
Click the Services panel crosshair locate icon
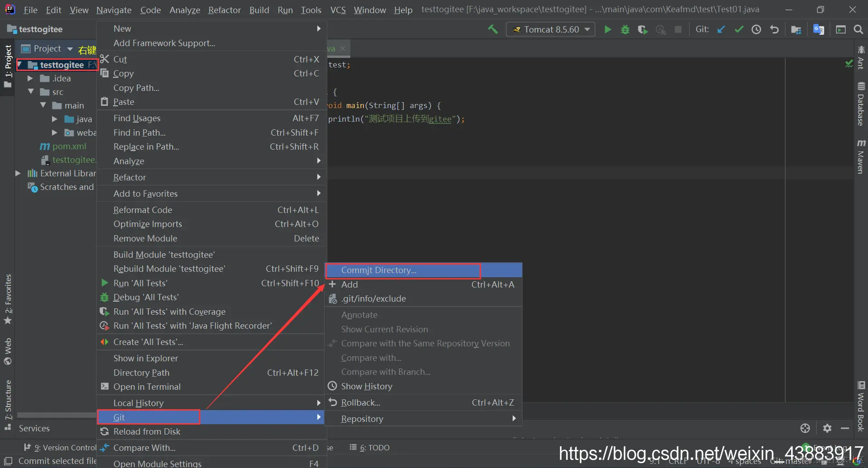(x=805, y=428)
